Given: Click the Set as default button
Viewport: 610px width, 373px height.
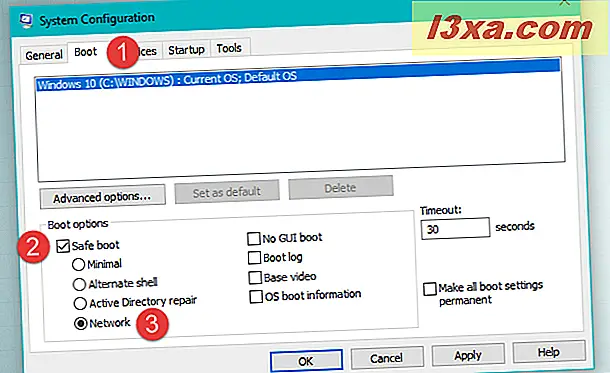Looking at the screenshot, I should click(227, 192).
